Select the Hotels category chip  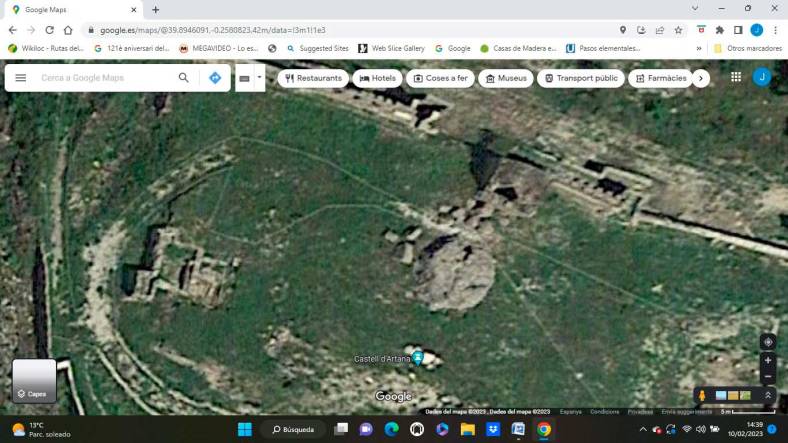pos(378,78)
